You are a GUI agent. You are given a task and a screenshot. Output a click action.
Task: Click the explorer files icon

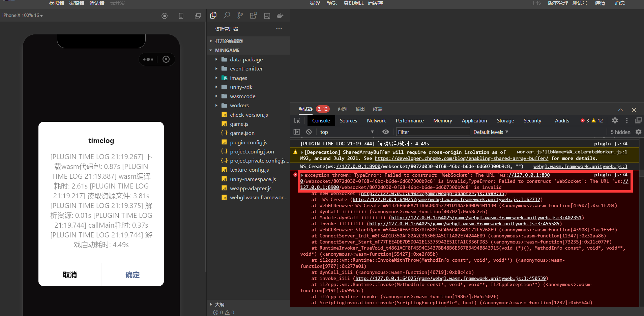pyautogui.click(x=213, y=16)
